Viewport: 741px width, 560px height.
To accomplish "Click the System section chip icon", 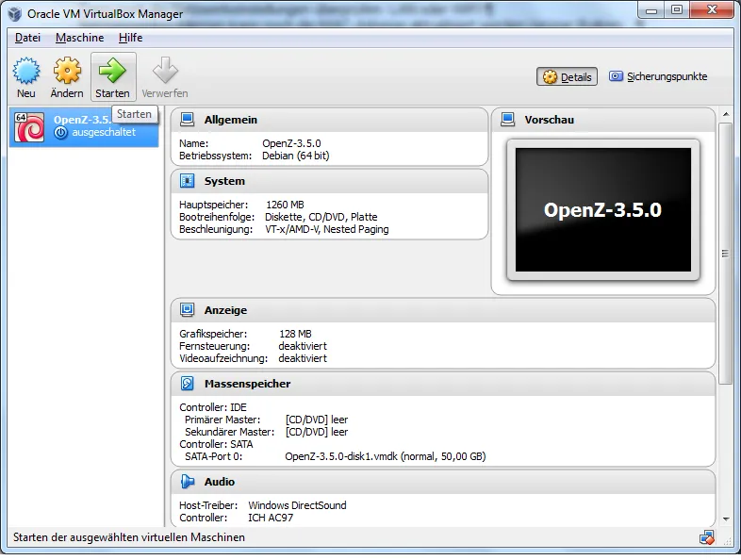I will click(188, 181).
